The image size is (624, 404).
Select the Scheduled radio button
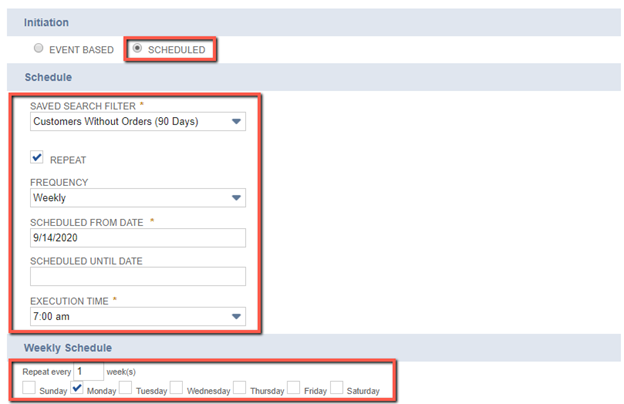point(138,49)
